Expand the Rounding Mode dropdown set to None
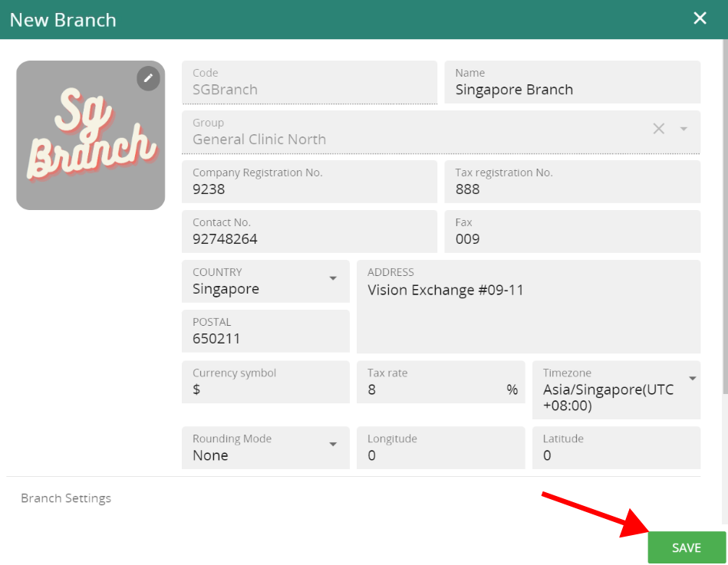 click(x=265, y=448)
